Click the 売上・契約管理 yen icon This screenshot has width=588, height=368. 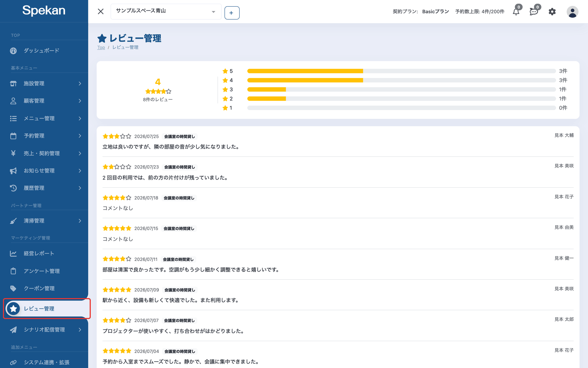(x=13, y=153)
